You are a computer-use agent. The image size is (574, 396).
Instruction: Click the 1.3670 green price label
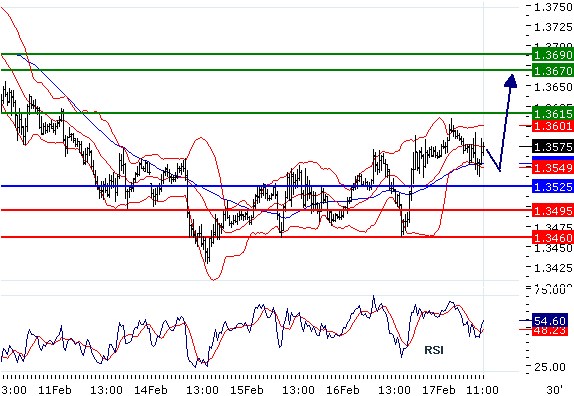pyautogui.click(x=553, y=70)
